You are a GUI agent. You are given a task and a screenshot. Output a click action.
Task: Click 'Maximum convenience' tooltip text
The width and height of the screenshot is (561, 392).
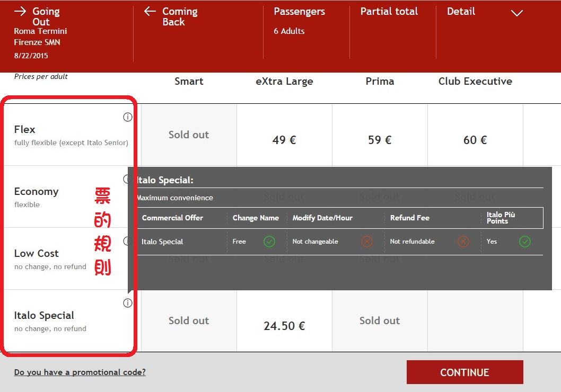[x=174, y=198]
